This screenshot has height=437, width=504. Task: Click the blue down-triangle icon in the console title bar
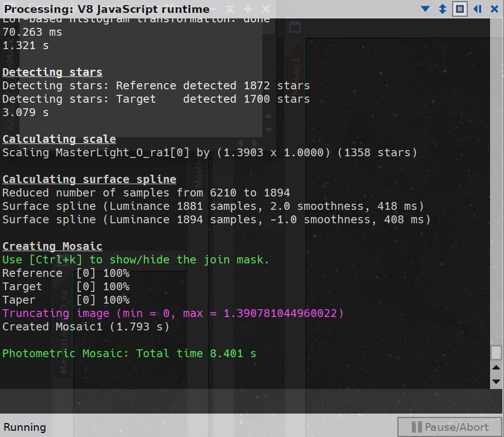click(425, 9)
